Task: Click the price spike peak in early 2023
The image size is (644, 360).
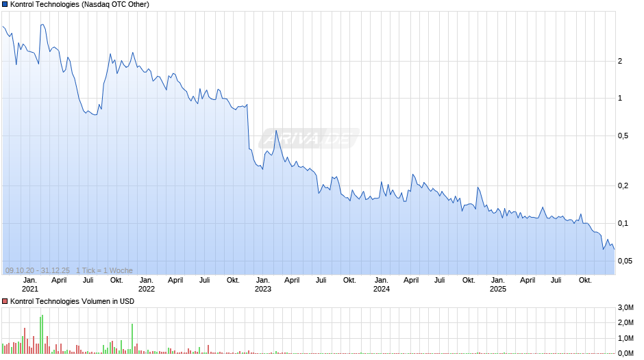Action: 276,131
